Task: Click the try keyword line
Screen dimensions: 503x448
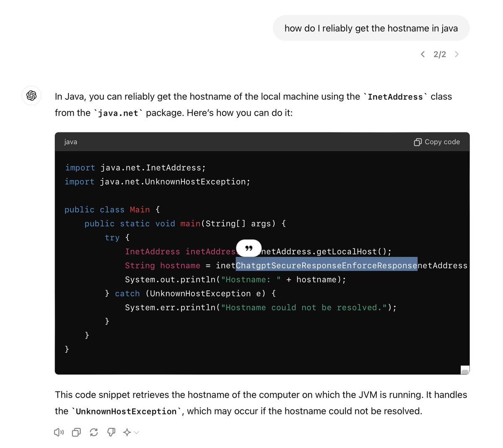Action: tap(117, 238)
